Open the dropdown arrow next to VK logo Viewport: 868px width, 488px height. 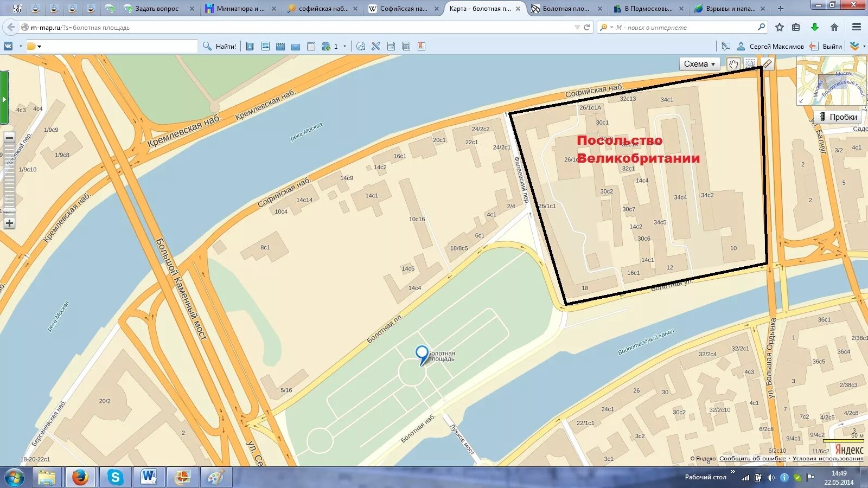click(x=21, y=46)
